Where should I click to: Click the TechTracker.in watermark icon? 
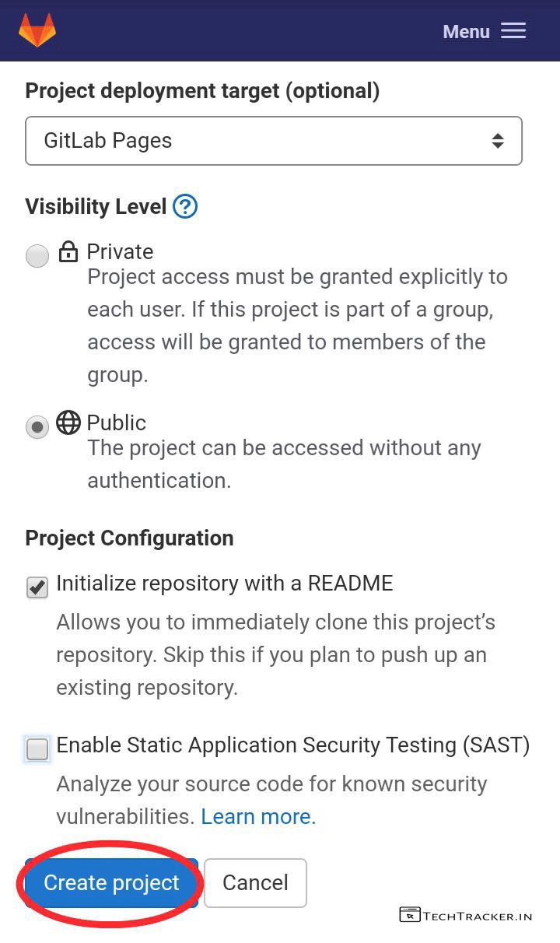409,915
